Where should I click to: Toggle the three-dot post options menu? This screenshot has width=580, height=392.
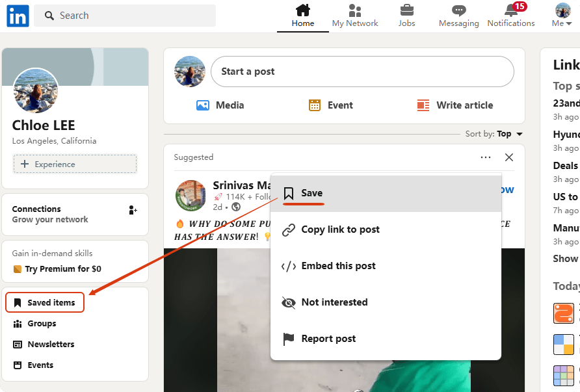click(486, 157)
